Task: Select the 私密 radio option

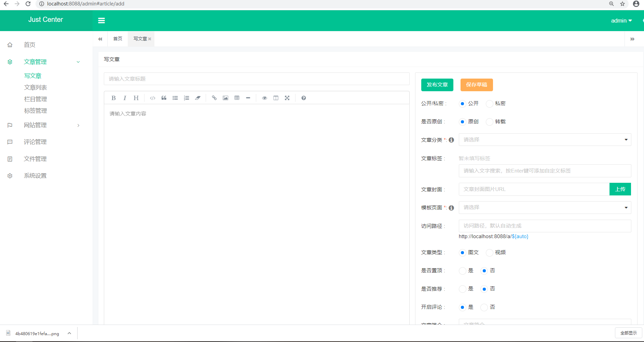Action: pyautogui.click(x=490, y=104)
